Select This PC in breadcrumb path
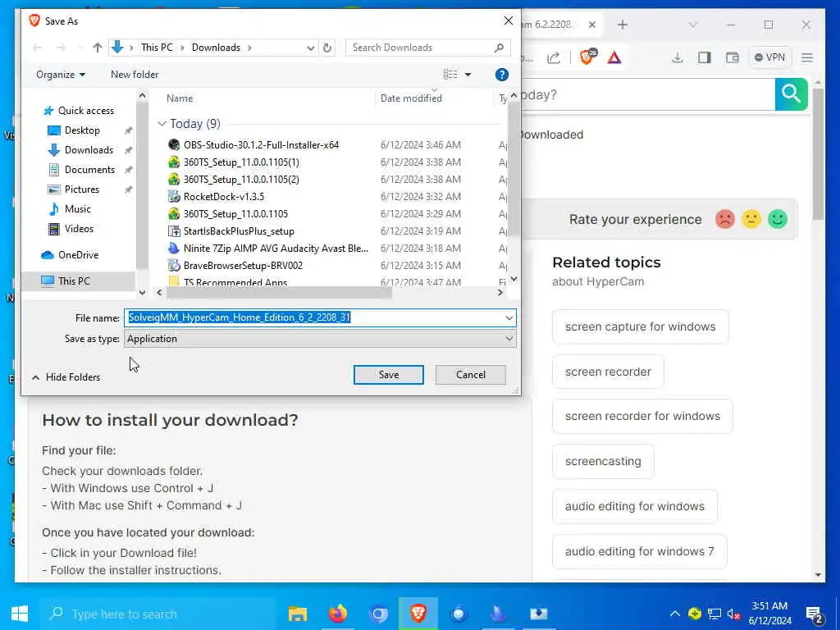Screen dimensions: 840x630 157,48
